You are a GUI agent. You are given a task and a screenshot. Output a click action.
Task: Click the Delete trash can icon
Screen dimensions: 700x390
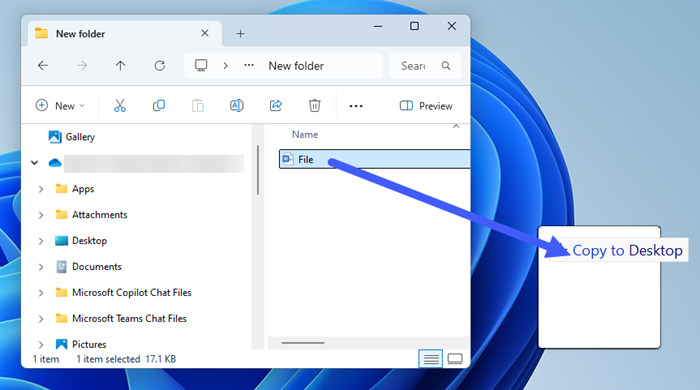click(315, 106)
